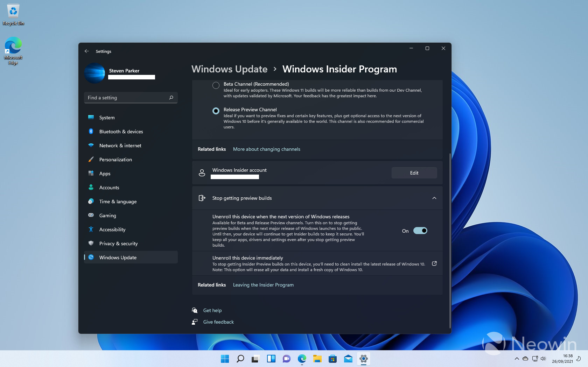Click Unenroll this device immediately external link

434,263
